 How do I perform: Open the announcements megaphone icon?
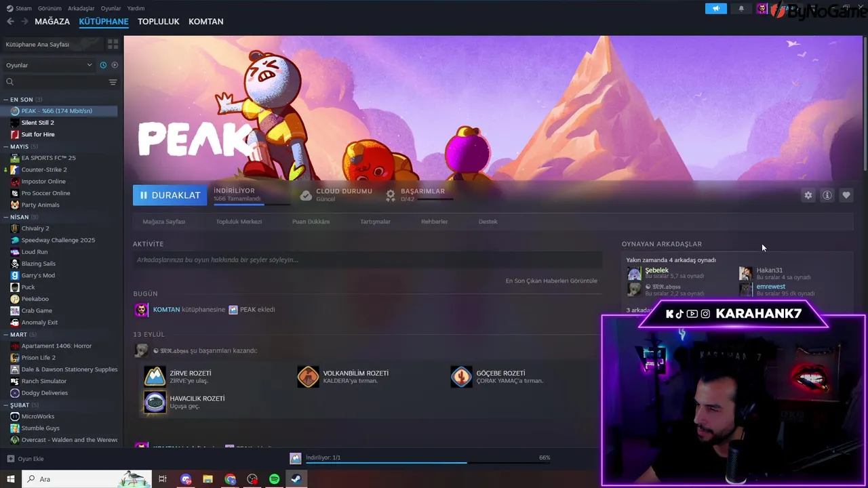click(x=716, y=8)
